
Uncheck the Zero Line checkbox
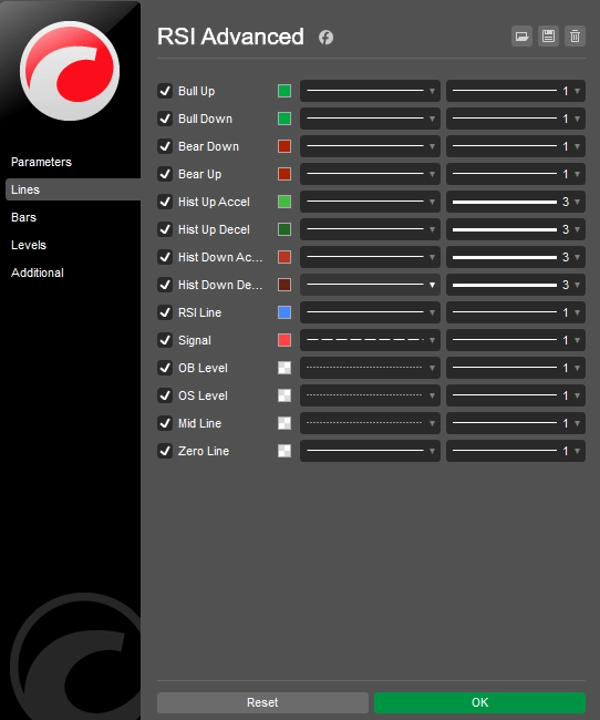point(165,451)
